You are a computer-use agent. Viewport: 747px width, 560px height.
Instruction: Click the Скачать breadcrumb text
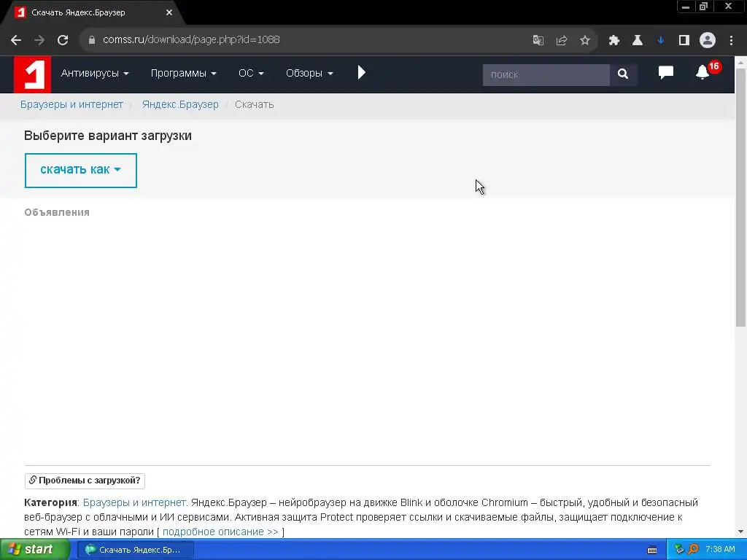(x=254, y=105)
